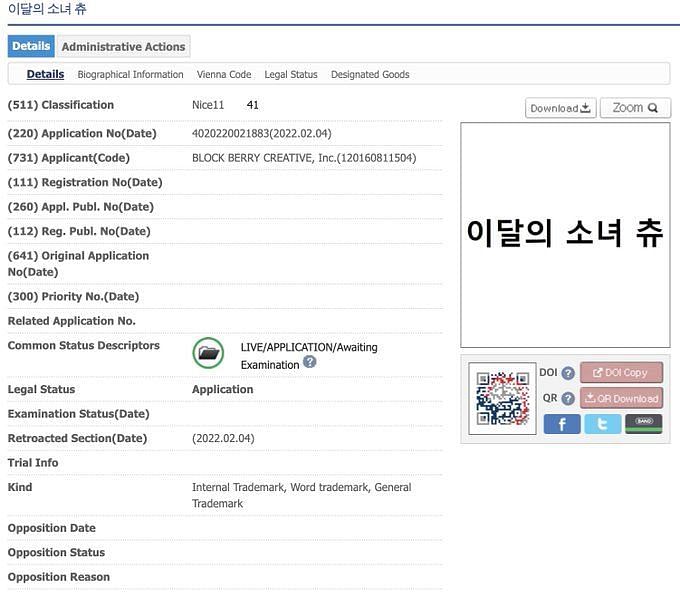
Task: Click the Trial Info label
Action: point(33,463)
